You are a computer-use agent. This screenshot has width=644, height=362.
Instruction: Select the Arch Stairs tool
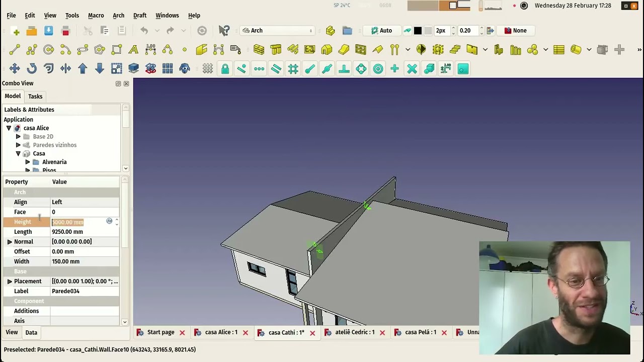[x=455, y=49]
